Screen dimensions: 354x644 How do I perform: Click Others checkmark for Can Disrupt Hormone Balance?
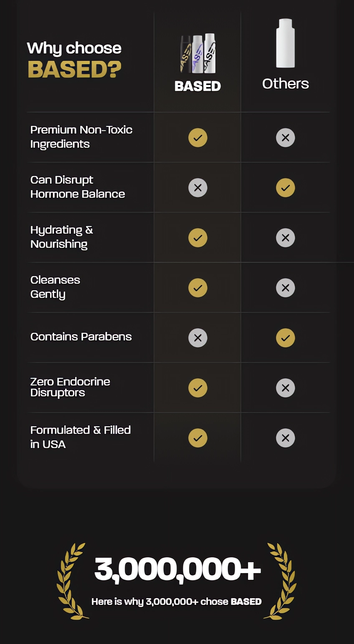286,188
